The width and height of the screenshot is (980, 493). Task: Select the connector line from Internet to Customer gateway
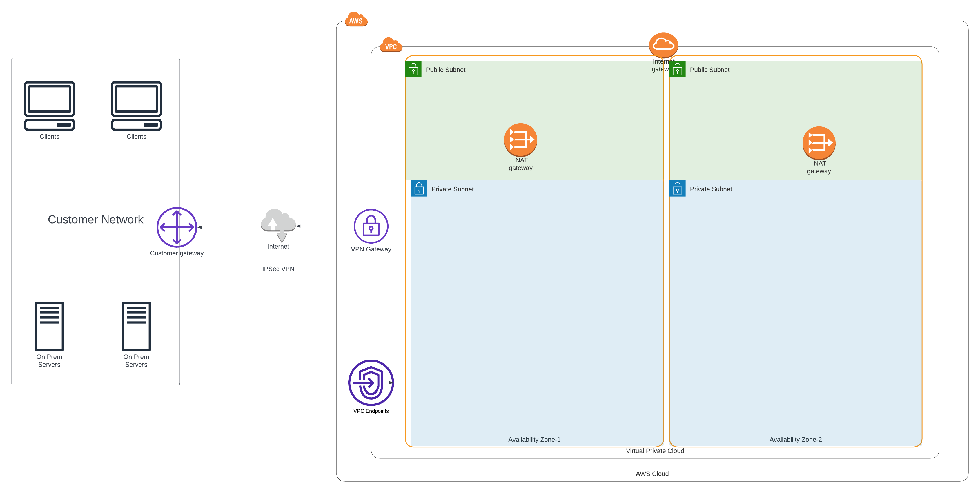(x=229, y=227)
